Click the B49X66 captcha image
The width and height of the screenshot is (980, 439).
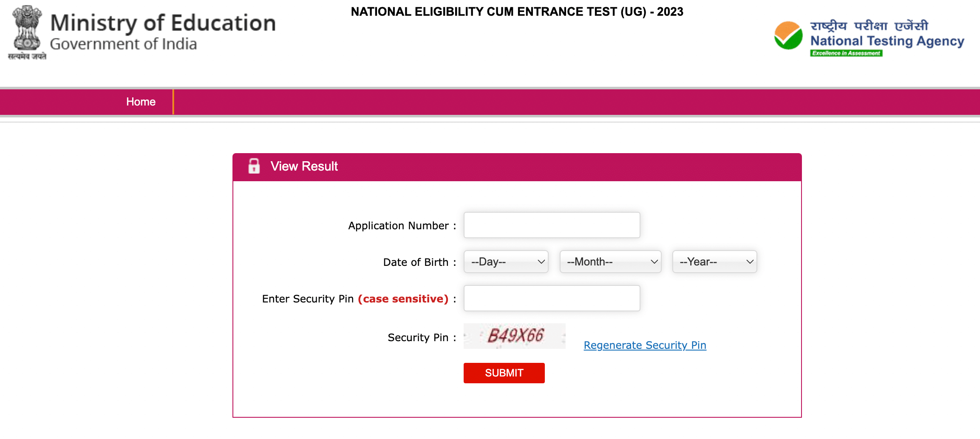click(515, 336)
